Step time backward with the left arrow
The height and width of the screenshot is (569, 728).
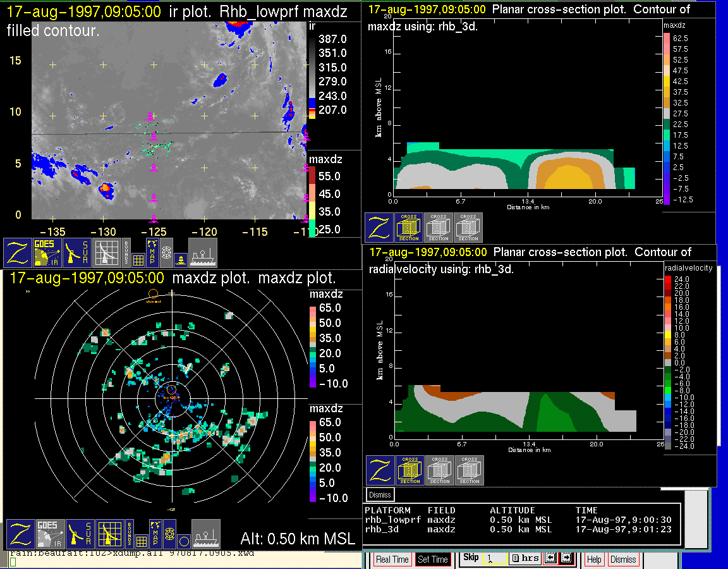[x=550, y=559]
